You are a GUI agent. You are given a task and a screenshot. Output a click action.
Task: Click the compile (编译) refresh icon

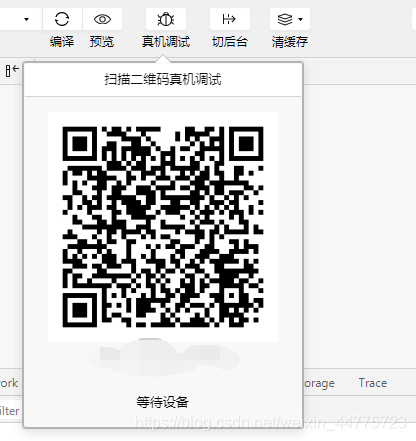[62, 19]
